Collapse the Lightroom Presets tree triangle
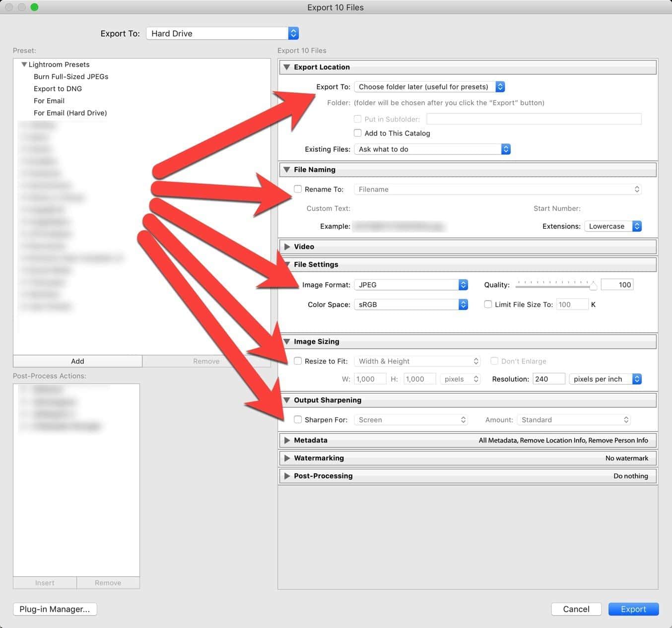This screenshot has height=628, width=672. click(x=24, y=64)
